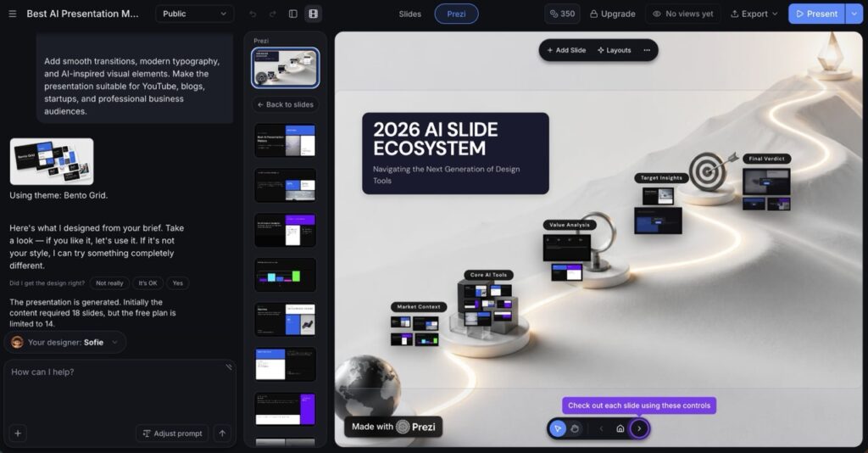868x453 pixels.
Task: Open the Public visibility dropdown
Action: click(x=194, y=14)
